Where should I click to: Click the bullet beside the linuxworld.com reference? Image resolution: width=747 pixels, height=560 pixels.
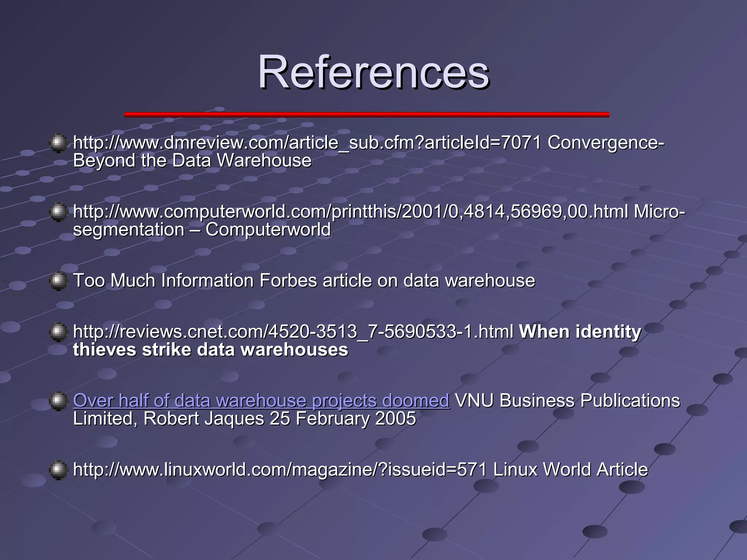pyautogui.click(x=58, y=470)
